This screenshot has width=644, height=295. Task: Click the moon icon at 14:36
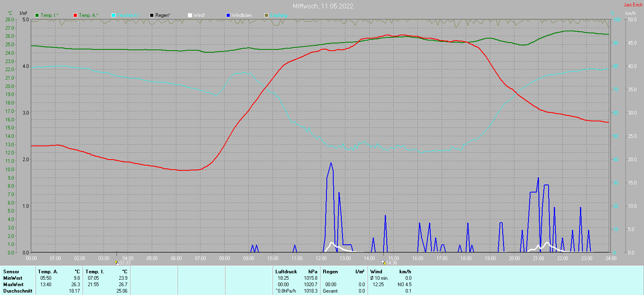coord(383,262)
